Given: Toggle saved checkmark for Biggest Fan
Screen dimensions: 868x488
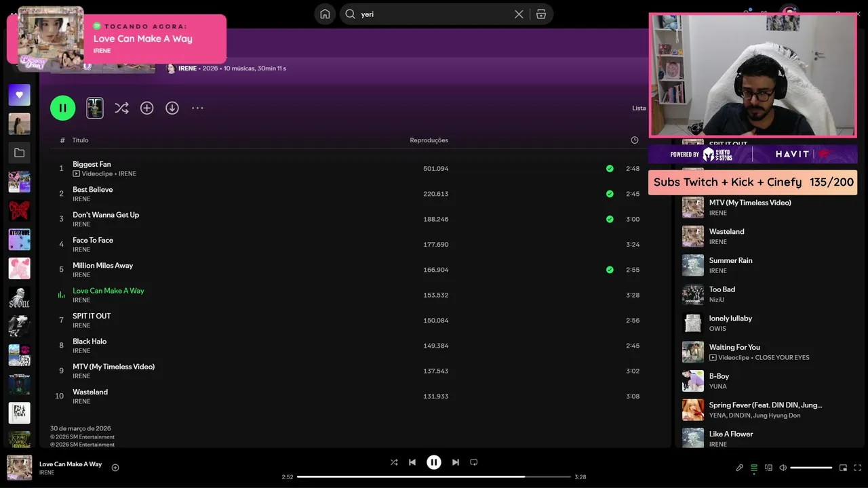Looking at the screenshot, I should [x=610, y=169].
